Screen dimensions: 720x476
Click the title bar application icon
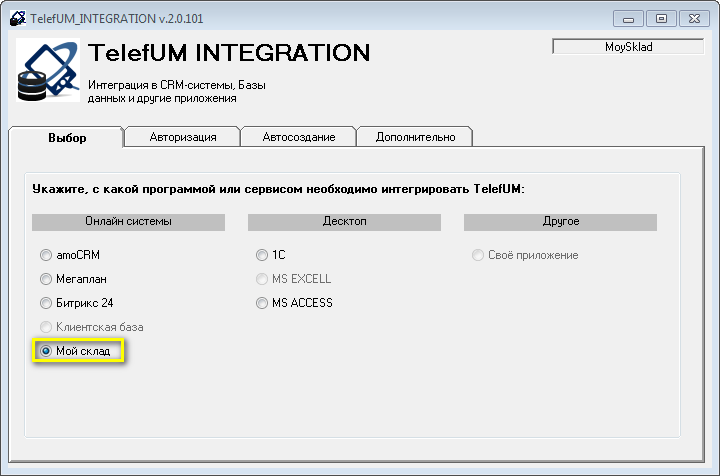click(x=18, y=18)
